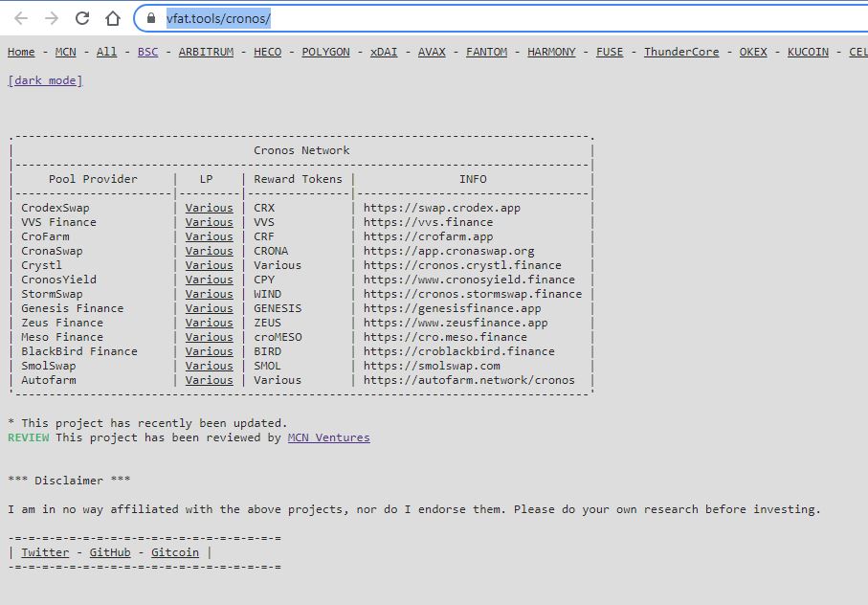Open Various LP link for BlackBird Finance

coord(210,351)
